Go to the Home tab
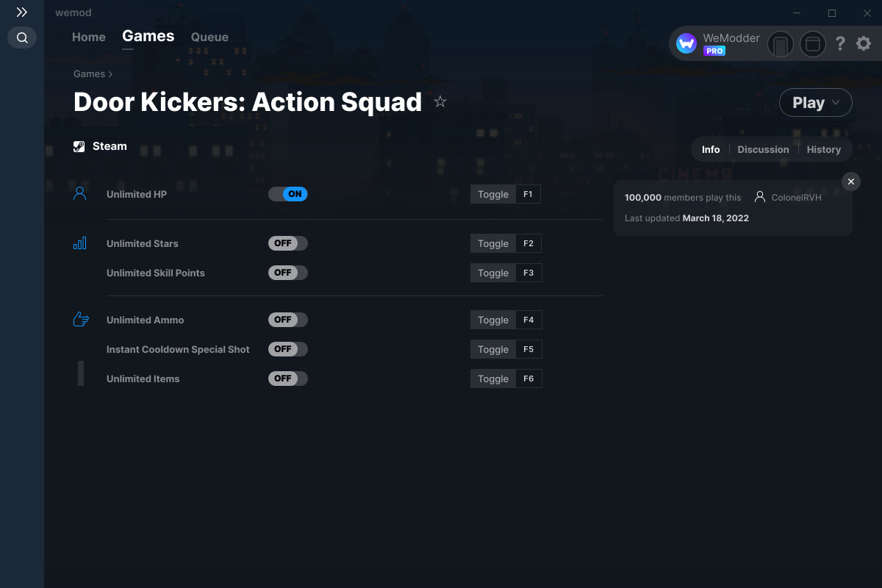This screenshot has height=588, width=882. (89, 37)
